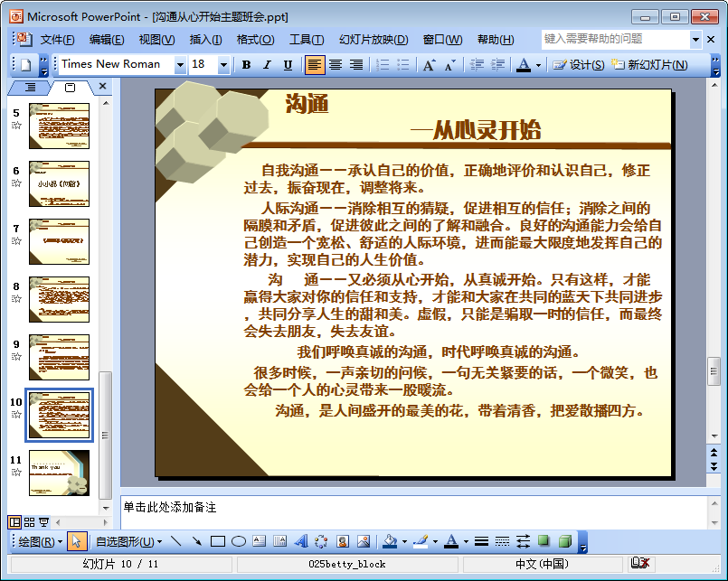
Task: Toggle underline formatting
Action: 288,64
